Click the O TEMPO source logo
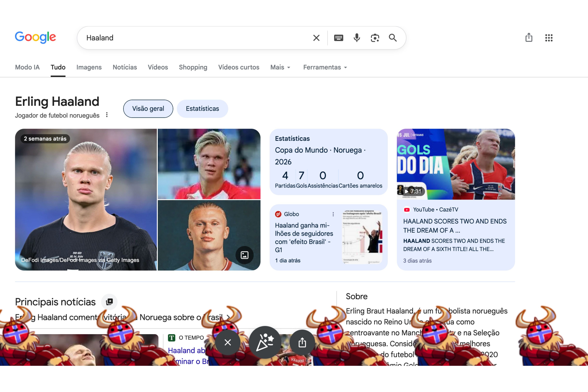The height and width of the screenshot is (392, 588). click(x=172, y=338)
